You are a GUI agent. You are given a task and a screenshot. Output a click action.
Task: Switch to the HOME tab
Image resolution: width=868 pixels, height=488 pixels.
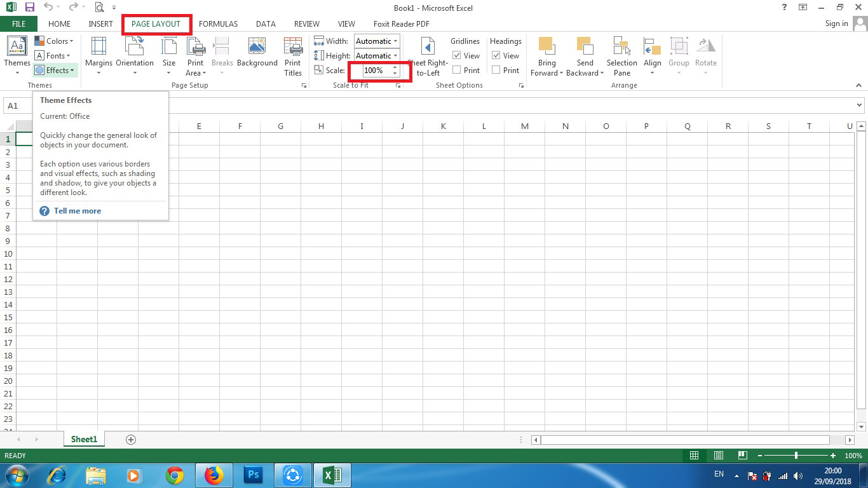tap(59, 24)
